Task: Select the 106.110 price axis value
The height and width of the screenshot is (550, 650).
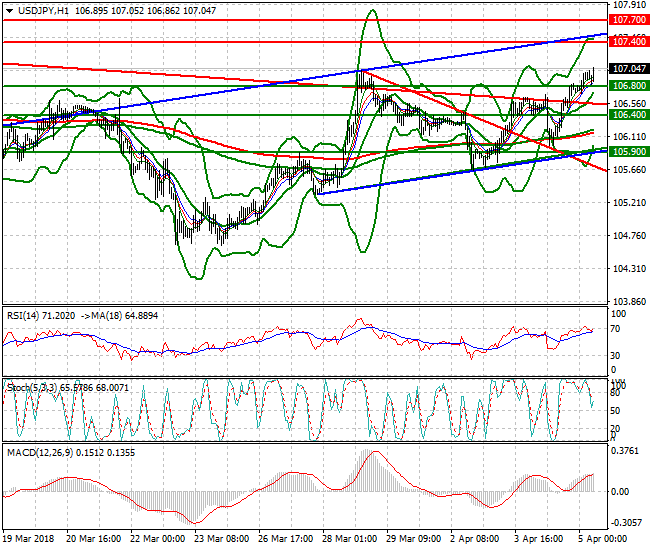Action: (629, 136)
